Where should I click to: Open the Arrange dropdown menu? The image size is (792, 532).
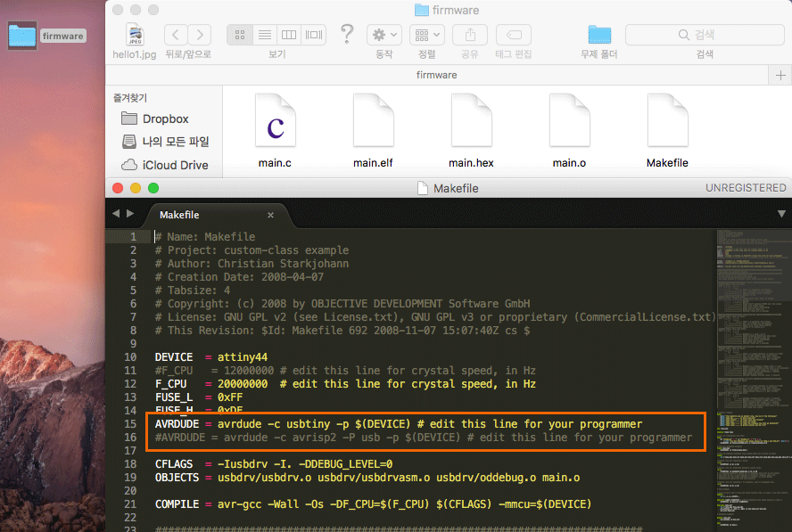coord(427,35)
